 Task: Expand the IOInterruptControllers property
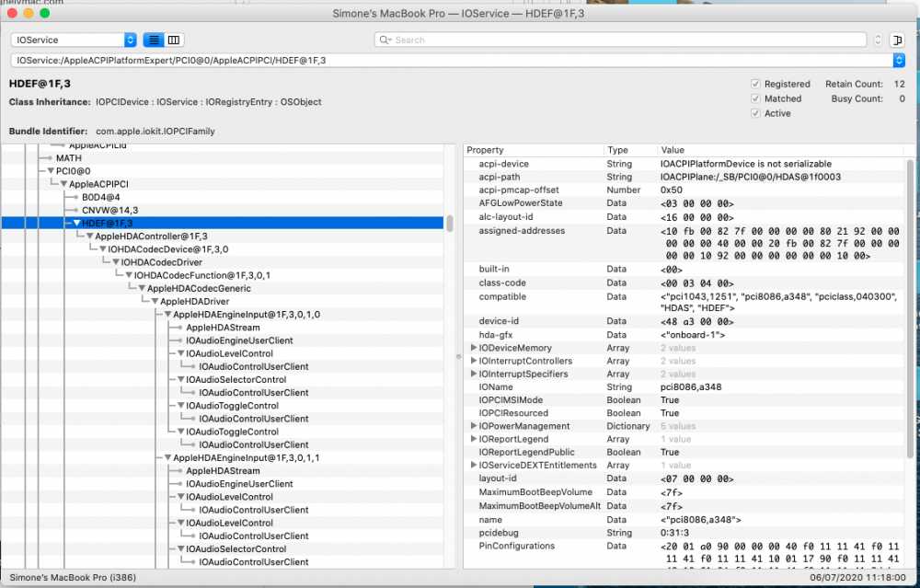pyautogui.click(x=474, y=361)
